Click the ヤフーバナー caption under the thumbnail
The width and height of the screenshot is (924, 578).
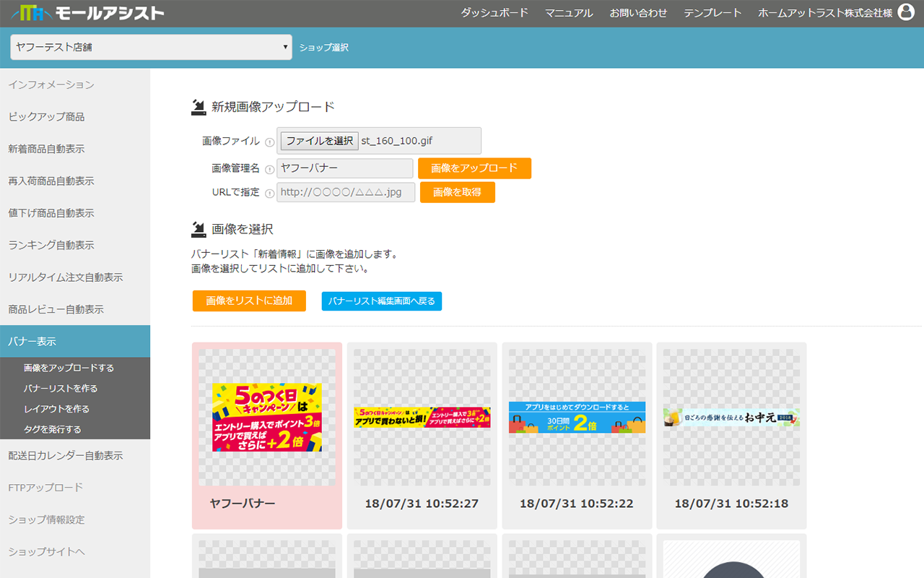coord(243,504)
